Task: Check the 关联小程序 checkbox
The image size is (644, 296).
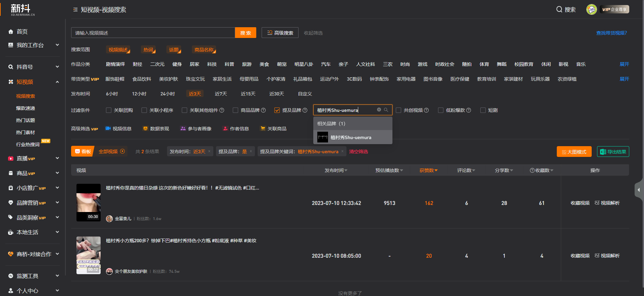Action: [144, 110]
